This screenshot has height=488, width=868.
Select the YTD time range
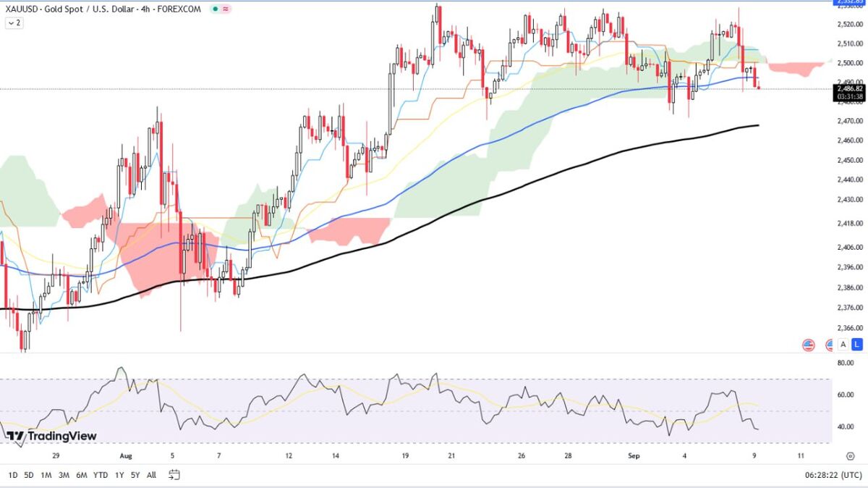pos(101,475)
